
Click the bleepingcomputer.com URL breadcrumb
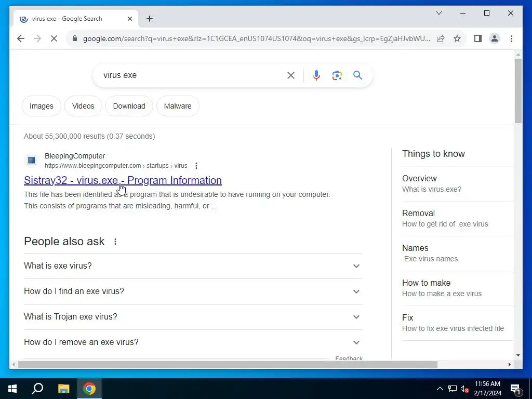tap(116, 166)
